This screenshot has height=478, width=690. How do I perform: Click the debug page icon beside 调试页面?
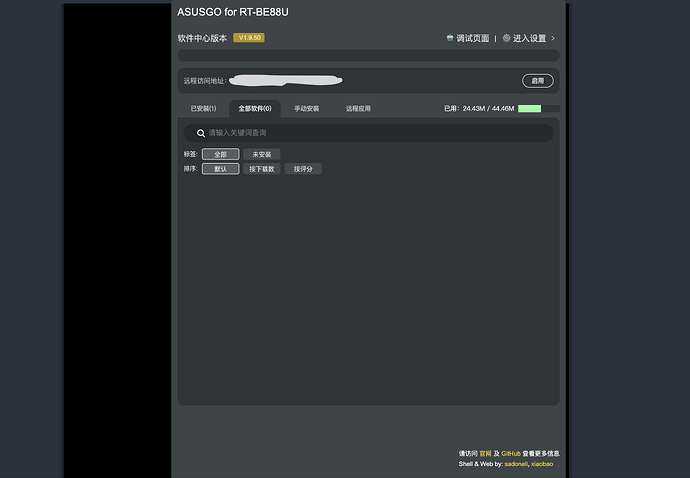450,38
